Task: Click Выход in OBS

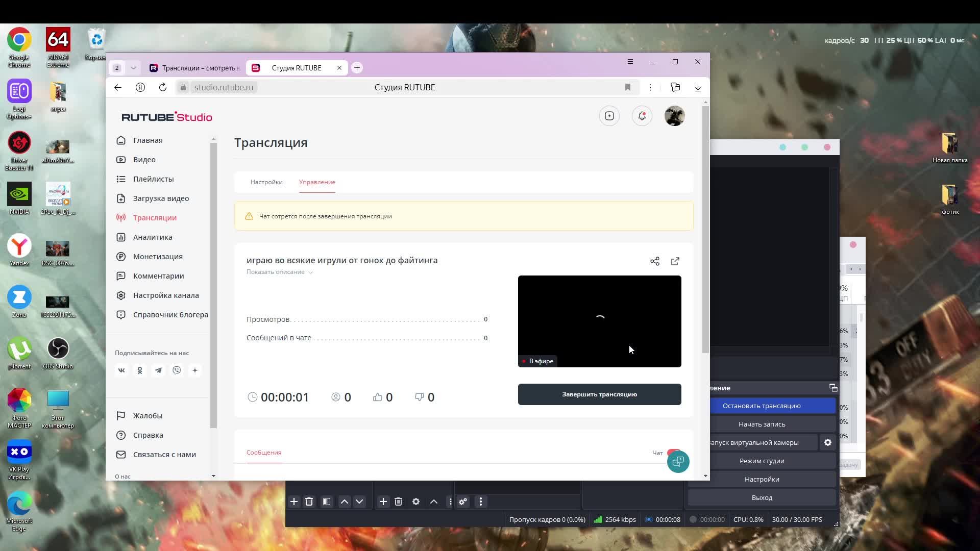Action: click(x=762, y=498)
